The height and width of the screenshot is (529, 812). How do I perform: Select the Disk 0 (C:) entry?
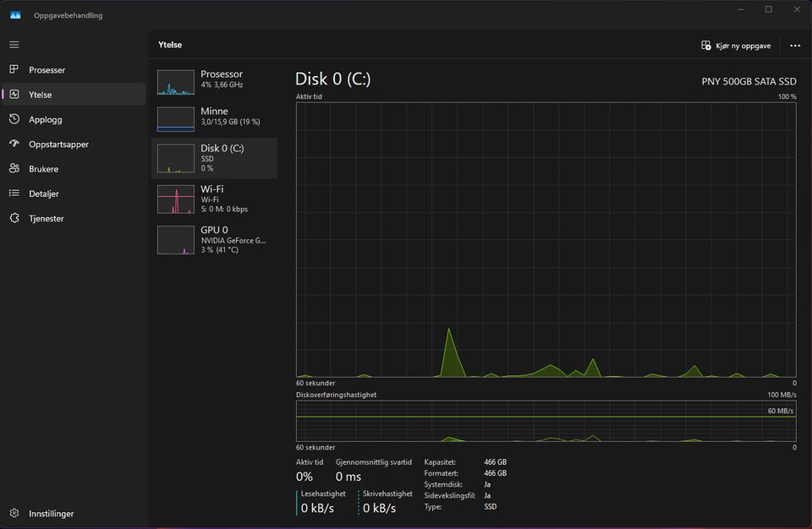214,158
